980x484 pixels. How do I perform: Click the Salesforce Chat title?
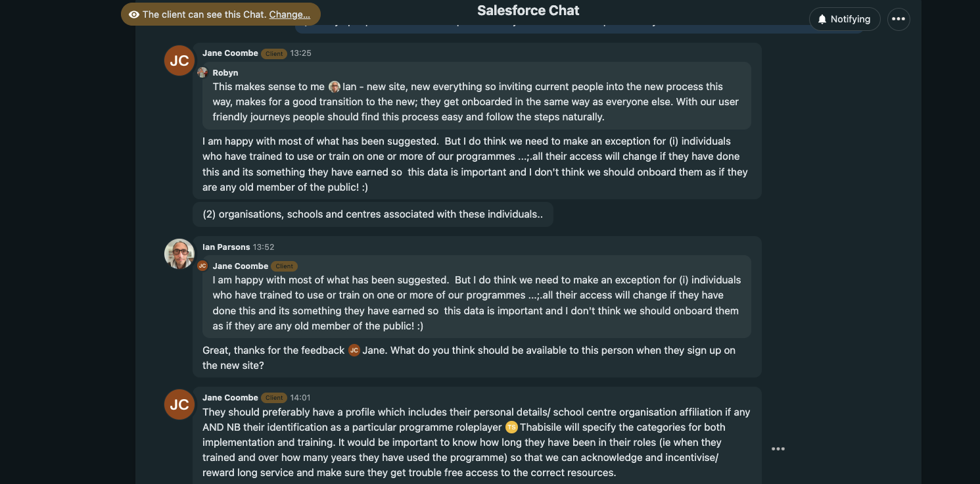[x=528, y=11]
